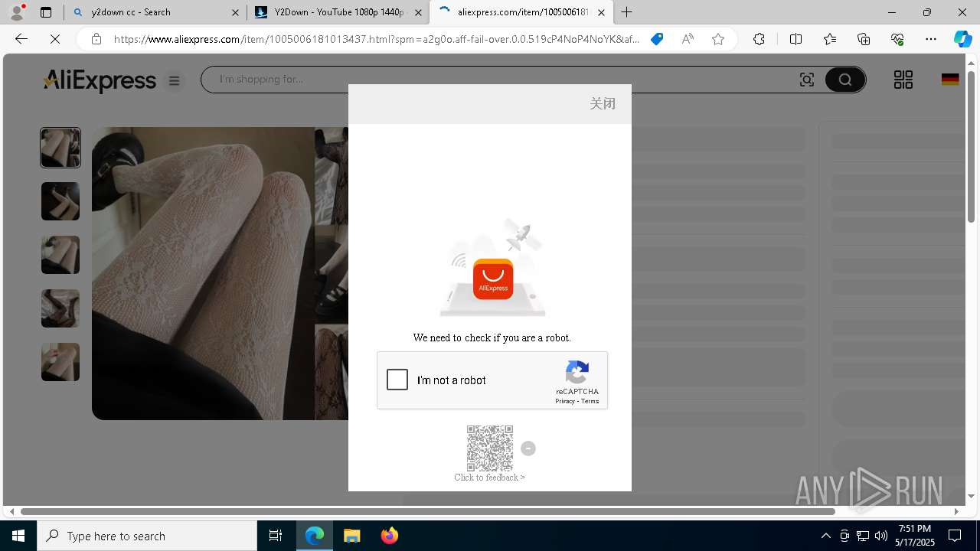This screenshot has width=980, height=551.
Task: Click the vertical page scrollbar
Action: [x=972, y=145]
